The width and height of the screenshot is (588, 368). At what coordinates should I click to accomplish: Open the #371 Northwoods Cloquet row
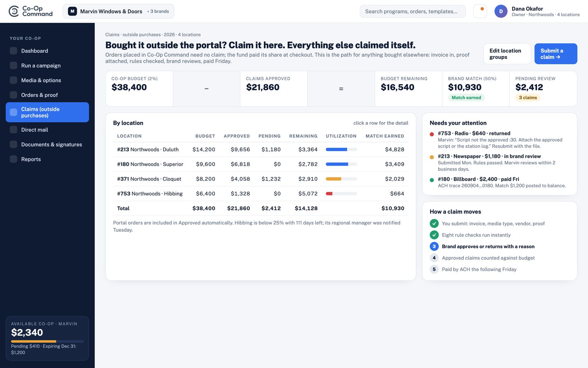(x=261, y=179)
